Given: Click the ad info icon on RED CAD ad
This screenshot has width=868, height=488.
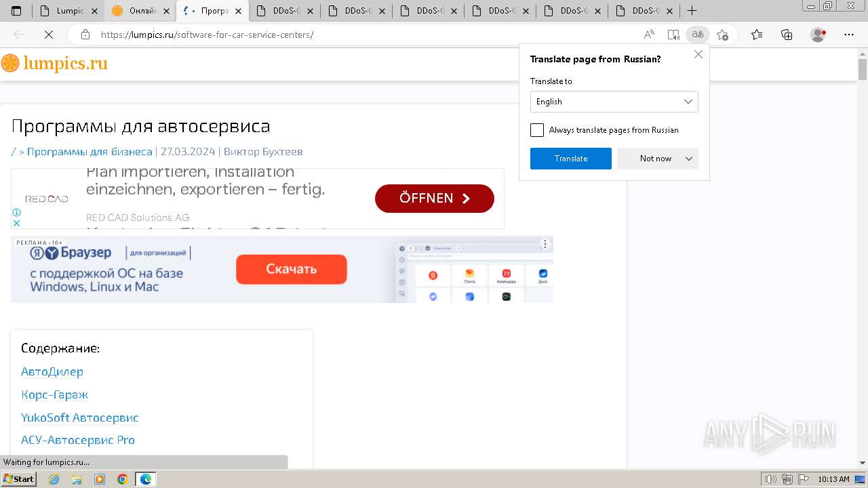Looking at the screenshot, I should click(x=16, y=212).
